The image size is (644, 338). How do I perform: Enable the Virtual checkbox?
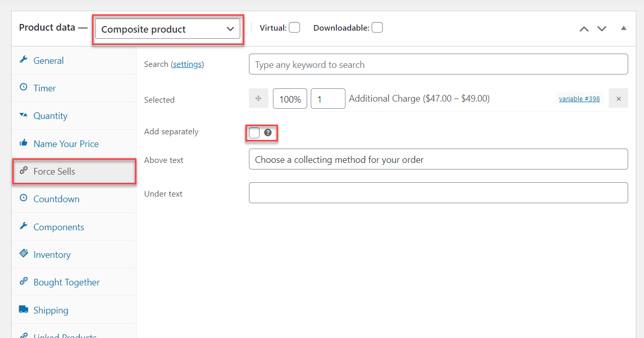(294, 27)
